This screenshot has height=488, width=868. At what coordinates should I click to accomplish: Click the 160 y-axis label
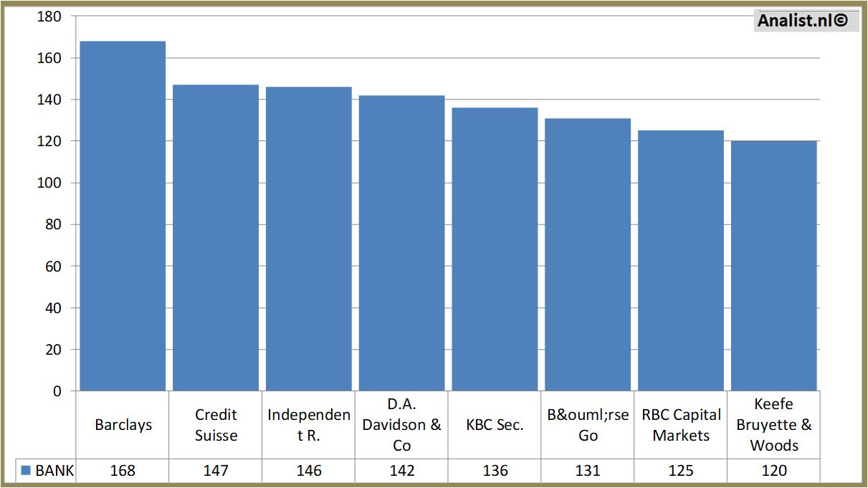(49, 58)
